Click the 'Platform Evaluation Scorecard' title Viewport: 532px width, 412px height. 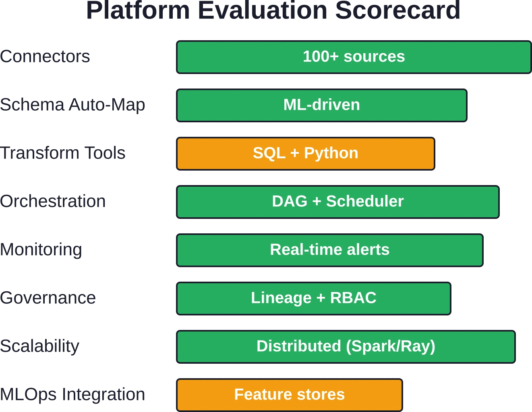273,10
